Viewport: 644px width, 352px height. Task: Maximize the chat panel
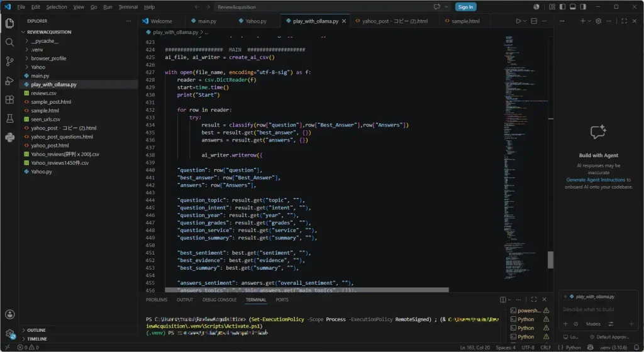pyautogui.click(x=625, y=21)
